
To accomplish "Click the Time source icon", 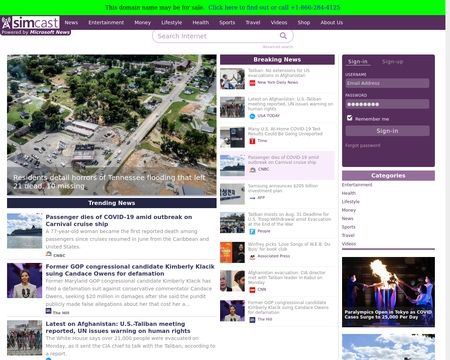I will coord(252,141).
